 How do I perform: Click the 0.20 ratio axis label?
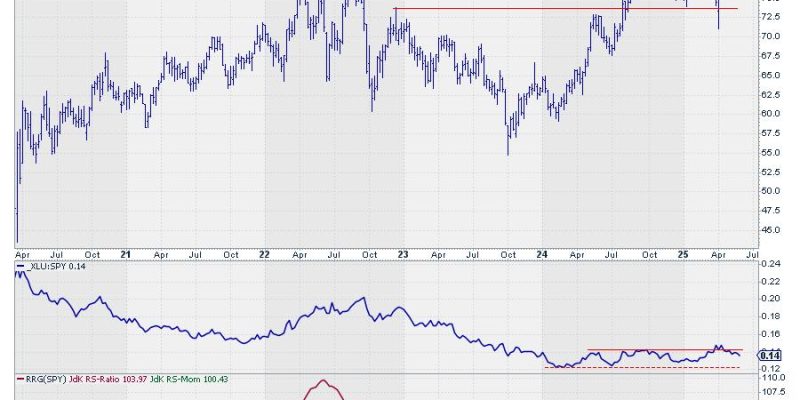(770, 298)
